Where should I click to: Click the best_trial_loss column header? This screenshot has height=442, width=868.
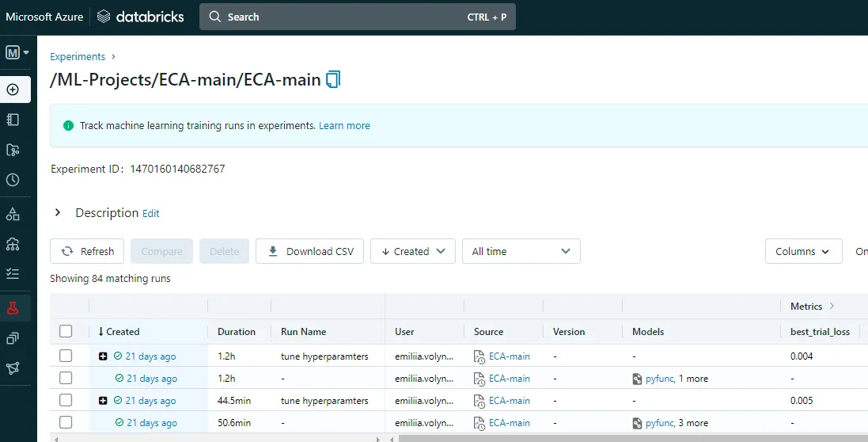pyautogui.click(x=820, y=332)
